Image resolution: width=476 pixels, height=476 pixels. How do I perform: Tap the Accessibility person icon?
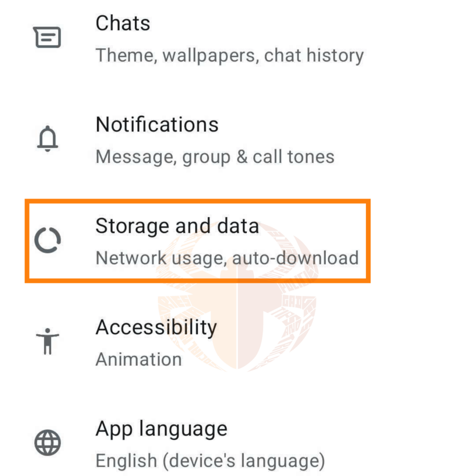tap(47, 341)
